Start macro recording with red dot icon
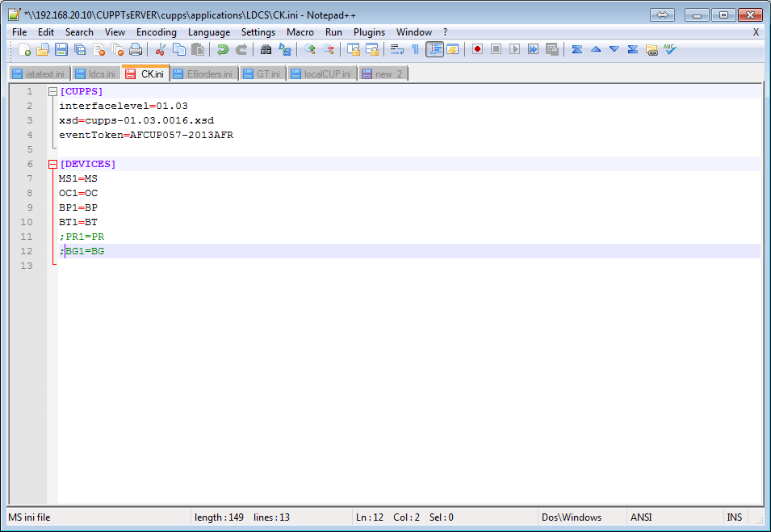771x532 pixels. pyautogui.click(x=477, y=49)
